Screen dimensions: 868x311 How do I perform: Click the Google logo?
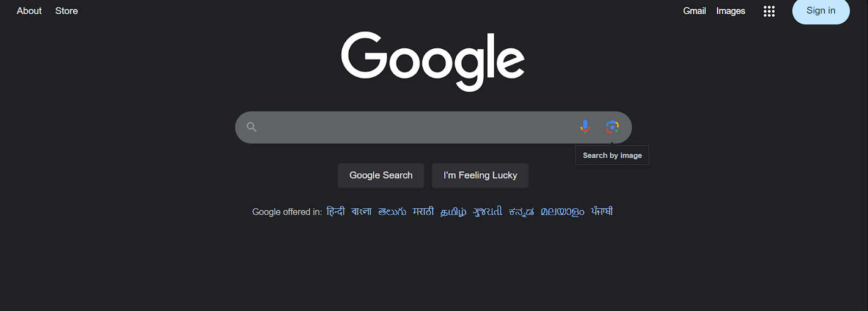click(433, 60)
